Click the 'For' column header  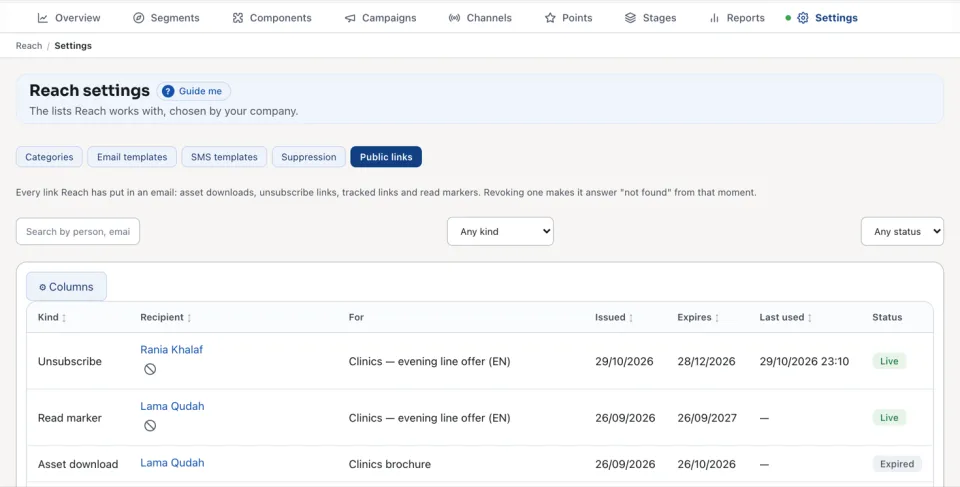[356, 317]
